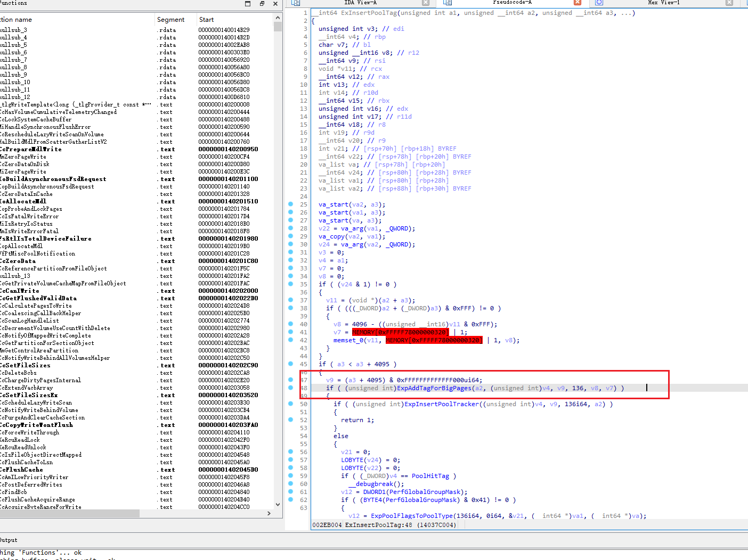Click the functions vertical scrollbar thumb
Screen dimensions: 748x560
click(278, 27)
